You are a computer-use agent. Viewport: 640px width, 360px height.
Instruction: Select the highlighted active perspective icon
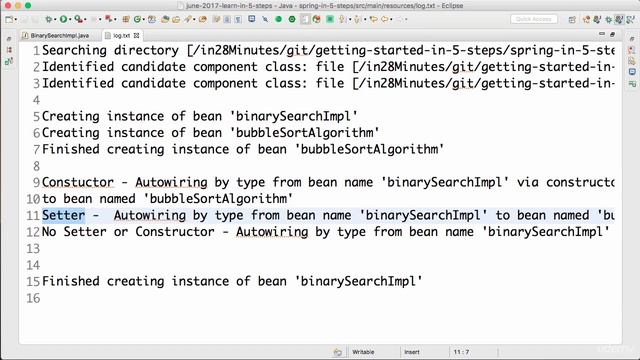(619, 19)
